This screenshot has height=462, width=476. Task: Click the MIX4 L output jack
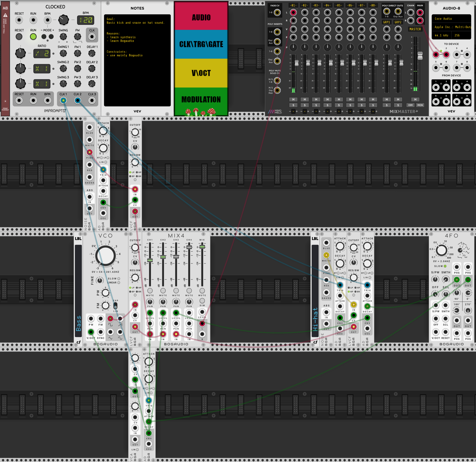[202, 323]
